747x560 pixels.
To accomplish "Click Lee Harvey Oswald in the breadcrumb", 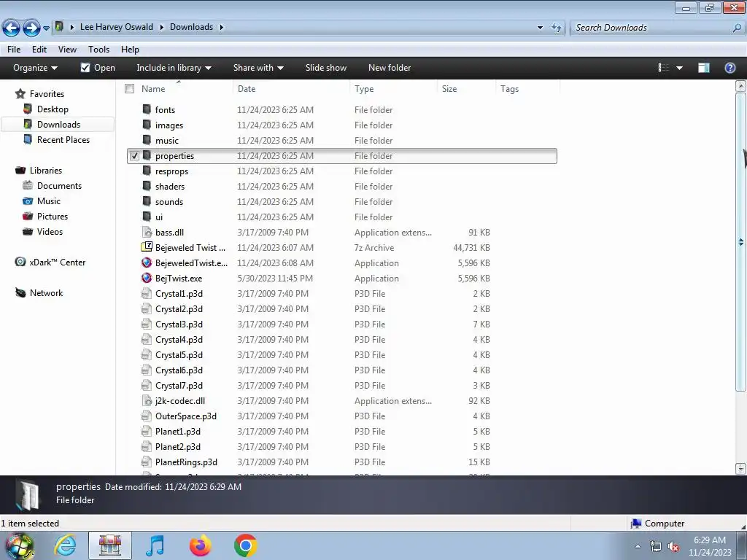I will coord(117,27).
